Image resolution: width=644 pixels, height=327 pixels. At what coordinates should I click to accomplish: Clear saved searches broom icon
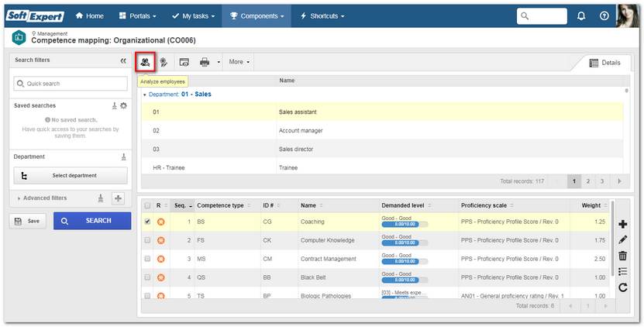coord(115,106)
